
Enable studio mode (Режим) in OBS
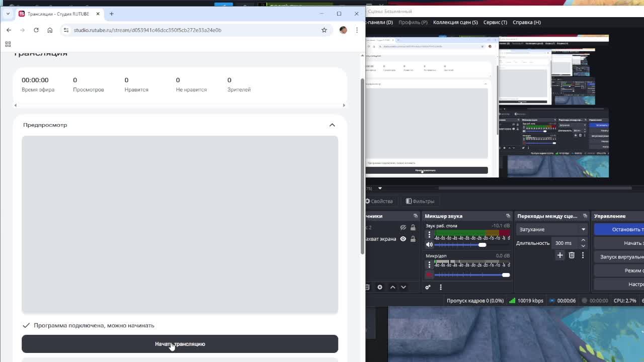(619, 270)
